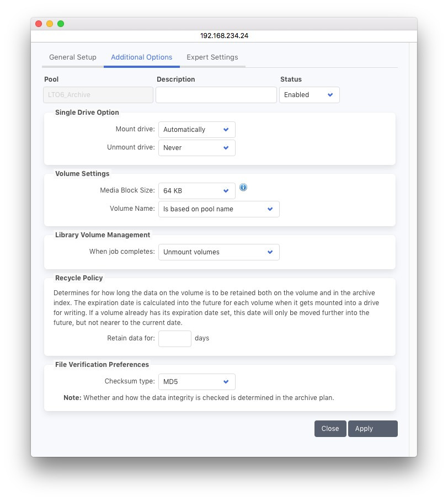Expand the When job completes dropdown
This screenshot has height=501, width=448.
tap(218, 252)
